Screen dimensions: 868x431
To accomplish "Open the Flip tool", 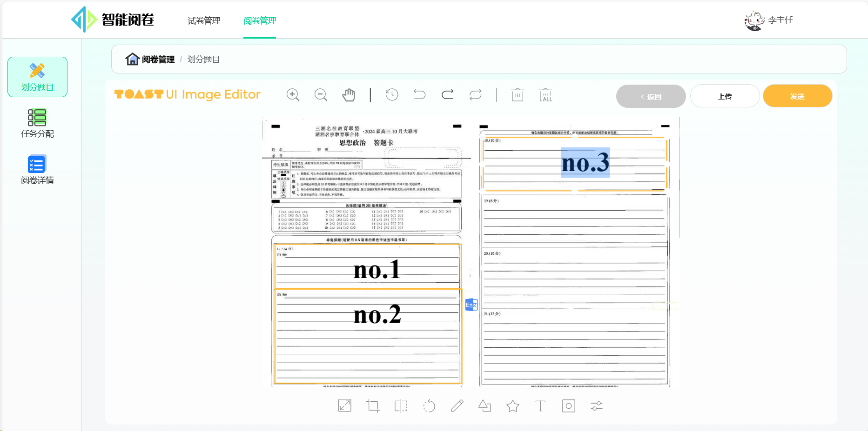I will pyautogui.click(x=401, y=406).
